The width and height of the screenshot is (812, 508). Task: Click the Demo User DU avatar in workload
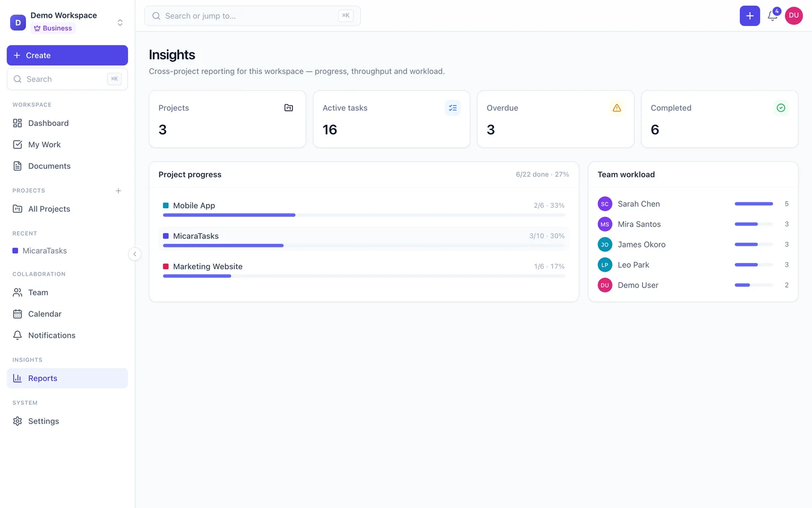(605, 285)
